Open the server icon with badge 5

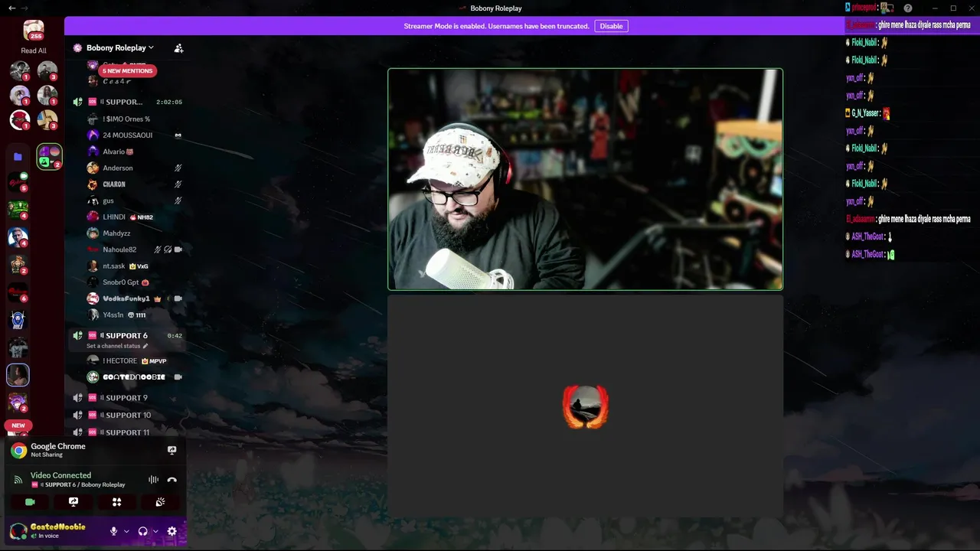[x=18, y=182]
